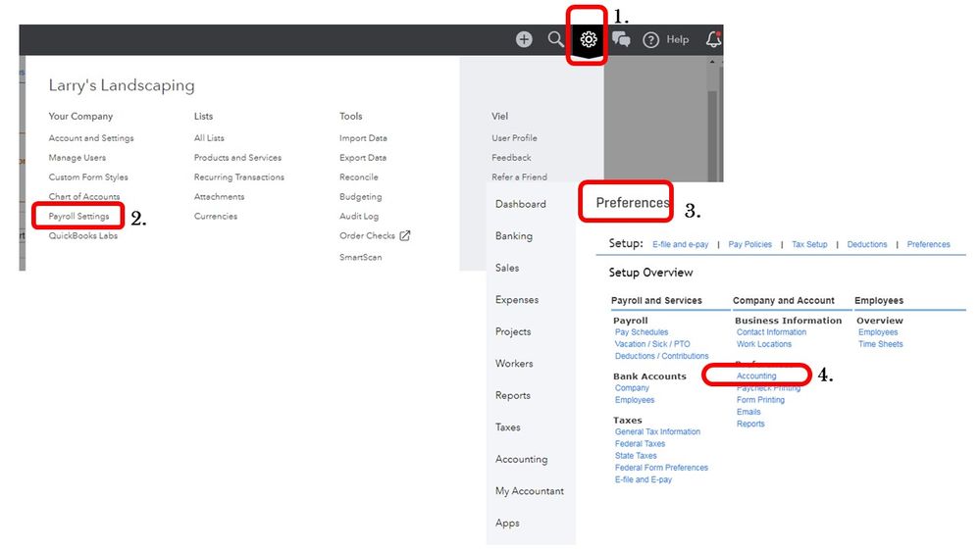The width and height of the screenshot is (980, 551).
Task: Open State Taxes link
Action: [636, 456]
